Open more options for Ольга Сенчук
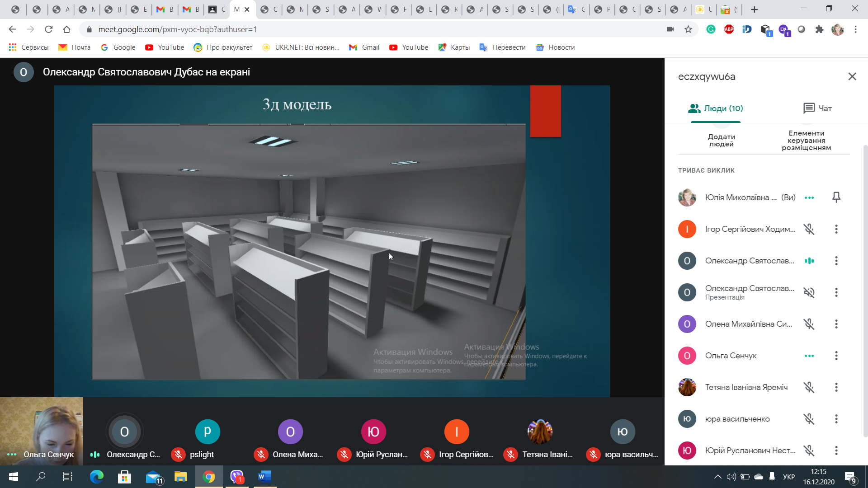868x488 pixels. (836, 356)
